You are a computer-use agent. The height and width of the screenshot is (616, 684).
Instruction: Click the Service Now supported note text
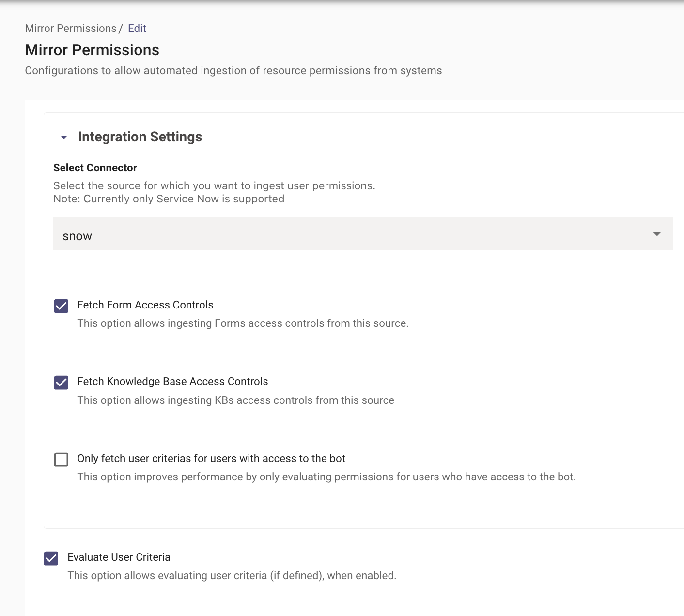click(169, 199)
